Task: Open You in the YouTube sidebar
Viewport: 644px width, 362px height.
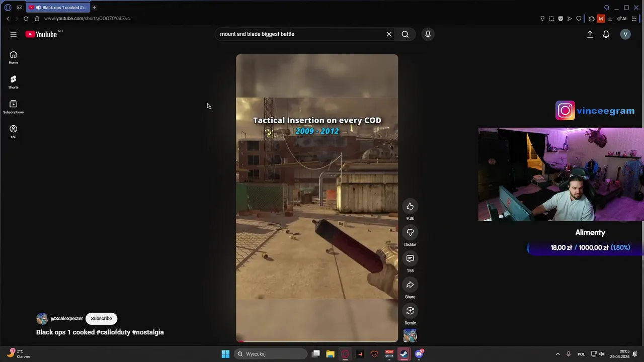Action: point(14,132)
